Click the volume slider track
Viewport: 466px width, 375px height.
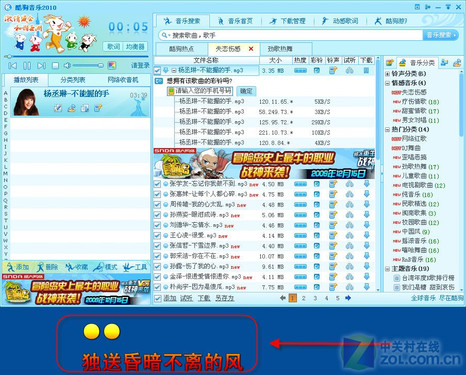tap(87, 65)
